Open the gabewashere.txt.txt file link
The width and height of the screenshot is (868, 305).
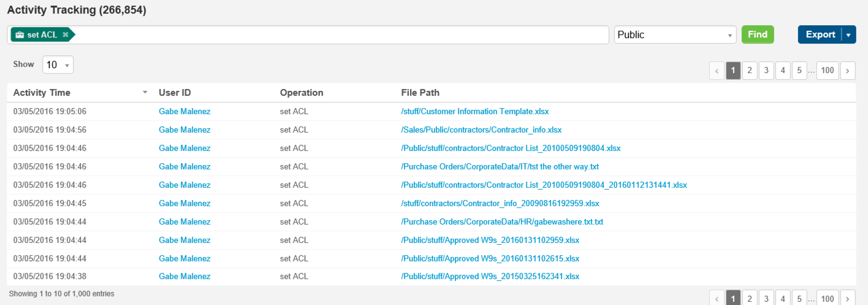[502, 222]
